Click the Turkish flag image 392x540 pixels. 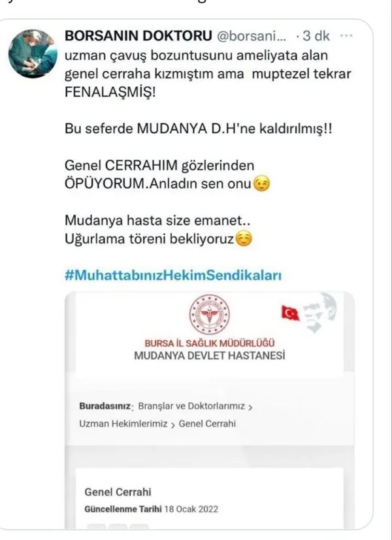coord(290,313)
